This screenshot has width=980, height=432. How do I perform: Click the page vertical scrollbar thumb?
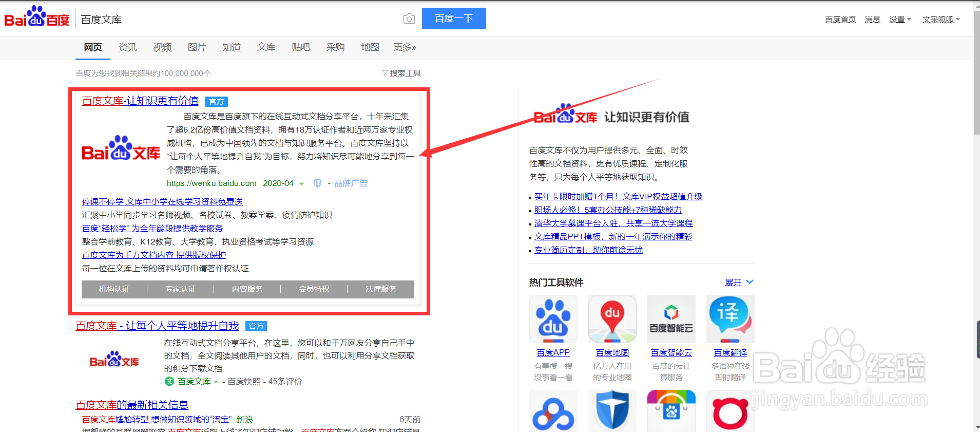(976, 72)
